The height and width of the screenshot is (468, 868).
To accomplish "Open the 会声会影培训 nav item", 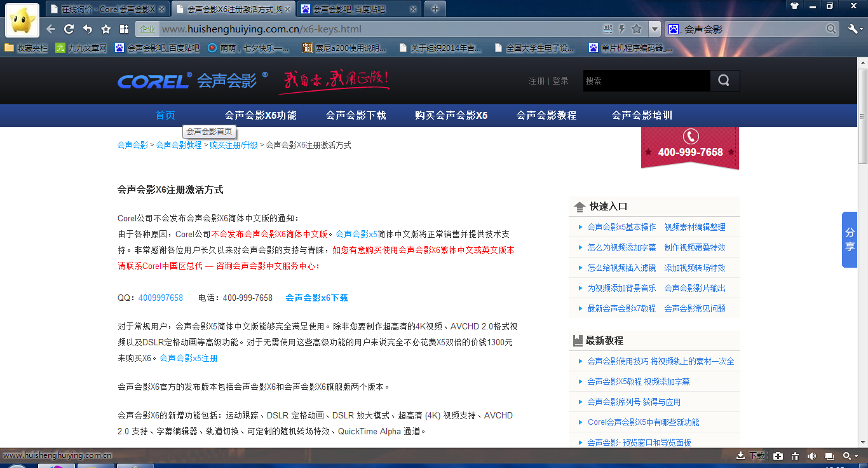I will (642, 115).
